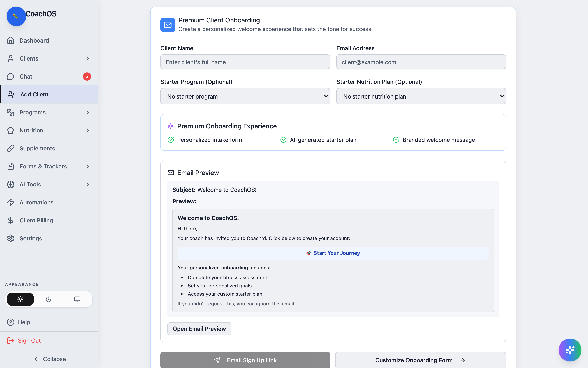Click the Forms & Trackers document icon
Image resolution: width=588 pixels, height=368 pixels.
pyautogui.click(x=10, y=166)
